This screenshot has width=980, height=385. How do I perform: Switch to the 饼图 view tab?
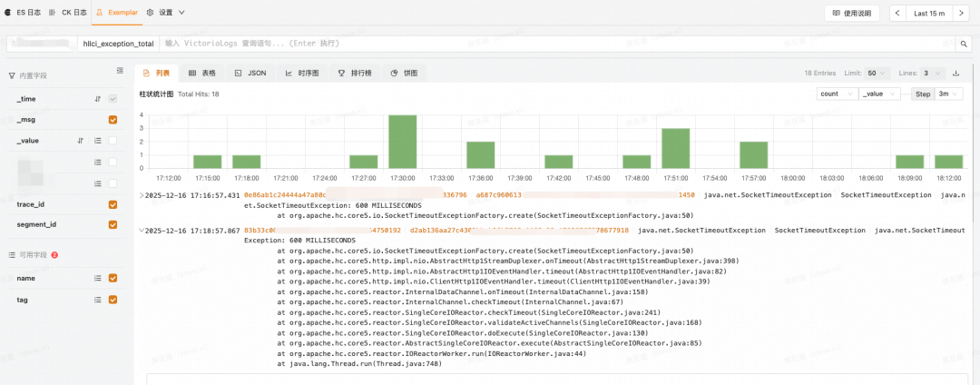pyautogui.click(x=404, y=74)
